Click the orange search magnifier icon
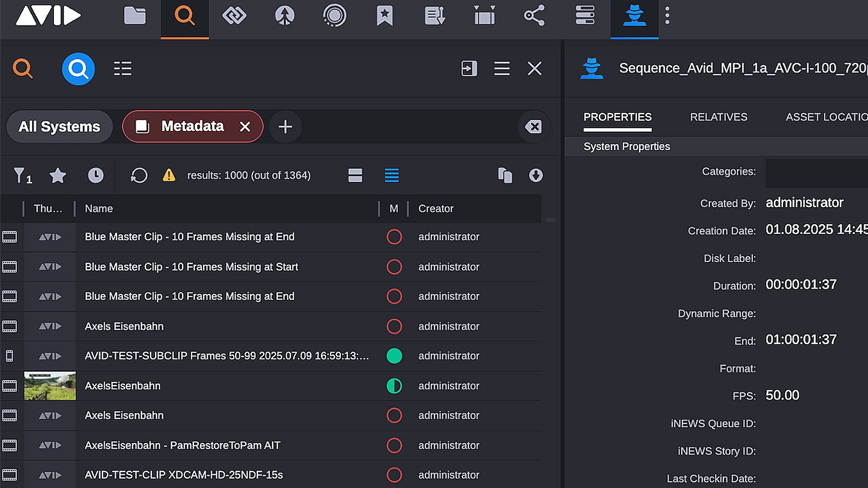Image resolution: width=868 pixels, height=488 pixels. (23, 69)
